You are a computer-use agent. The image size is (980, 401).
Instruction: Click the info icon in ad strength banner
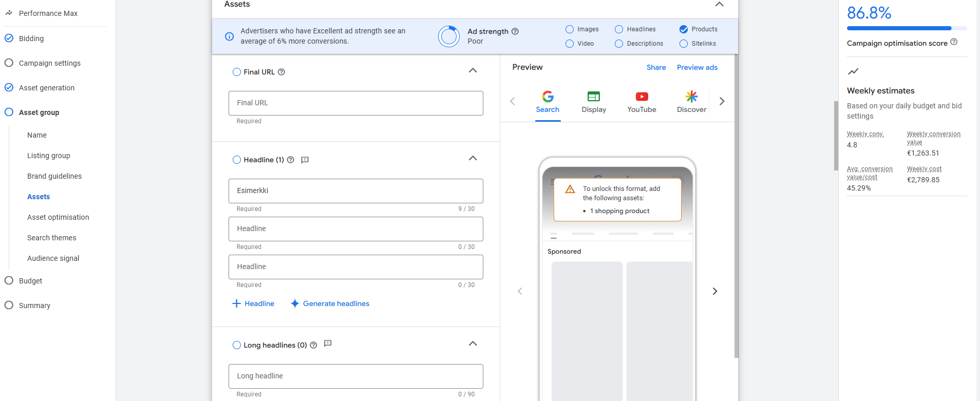point(230,36)
